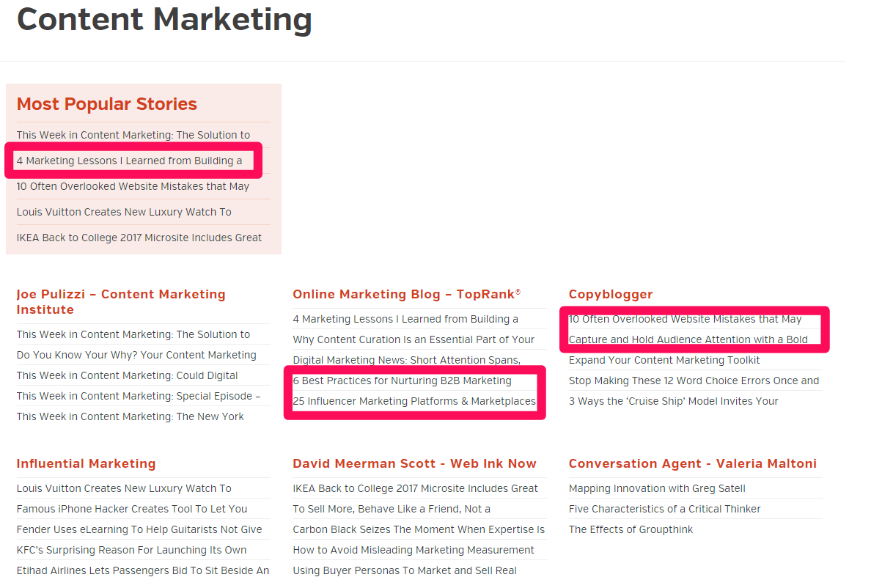871x588 pixels.
Task: Click 'To Sell More, Behave Like a Friend'
Action: [392, 509]
